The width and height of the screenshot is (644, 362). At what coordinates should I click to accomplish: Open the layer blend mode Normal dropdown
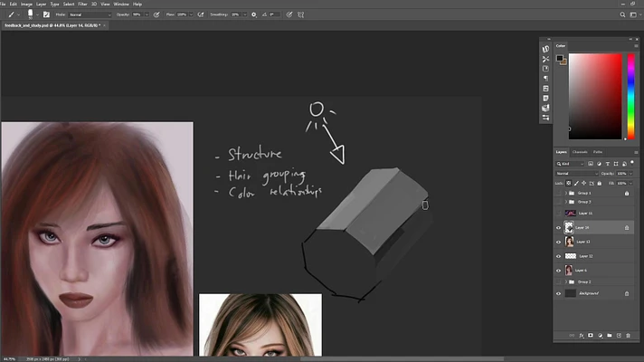(x=575, y=173)
